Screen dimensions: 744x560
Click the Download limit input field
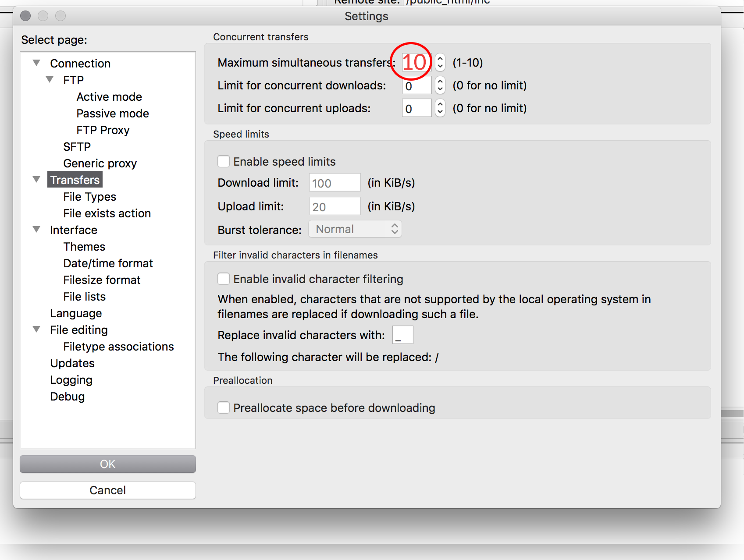click(335, 183)
